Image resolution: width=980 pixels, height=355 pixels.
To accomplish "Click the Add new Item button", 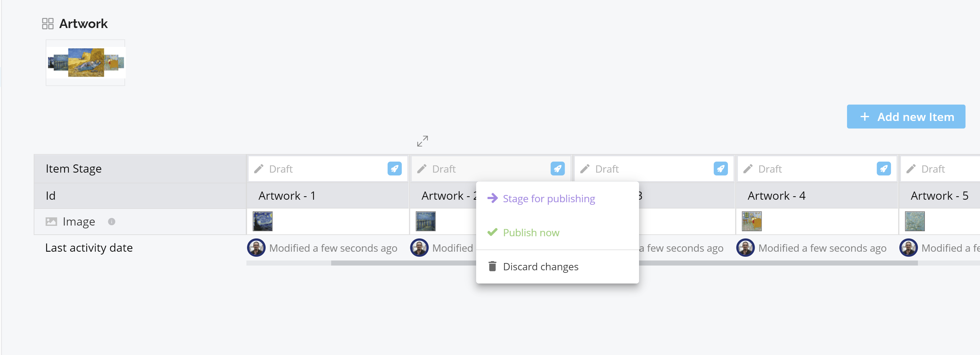I will pos(905,117).
